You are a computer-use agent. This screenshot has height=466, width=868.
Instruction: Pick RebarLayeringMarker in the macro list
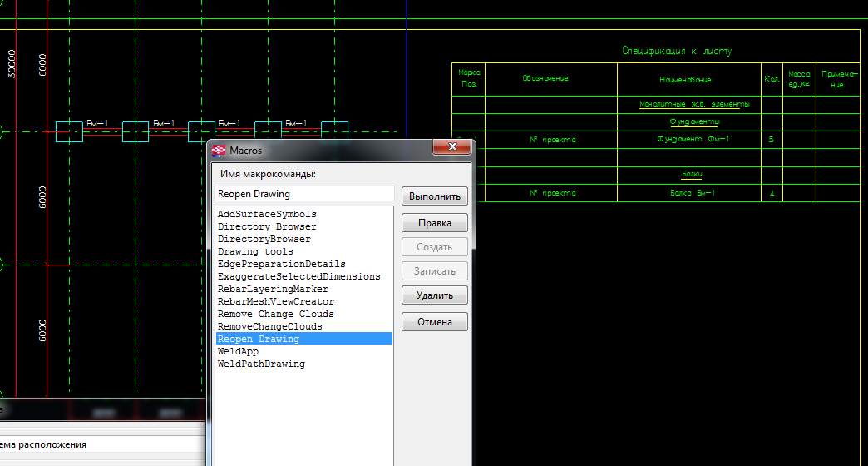(273, 289)
